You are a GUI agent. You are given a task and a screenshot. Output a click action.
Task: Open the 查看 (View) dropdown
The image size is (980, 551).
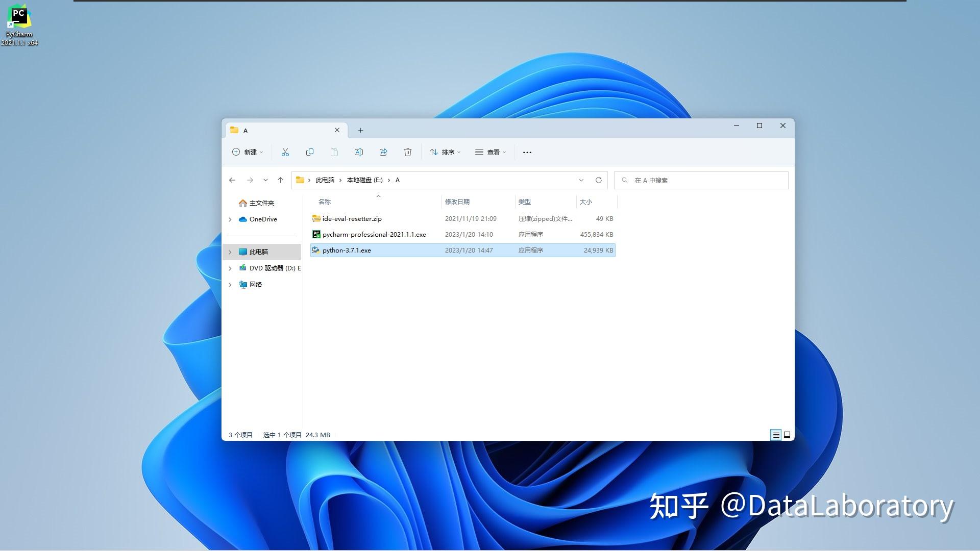pos(491,152)
